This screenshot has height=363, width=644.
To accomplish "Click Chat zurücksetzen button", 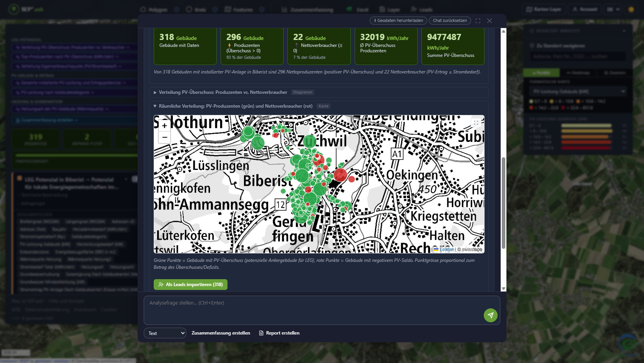I will pyautogui.click(x=450, y=20).
